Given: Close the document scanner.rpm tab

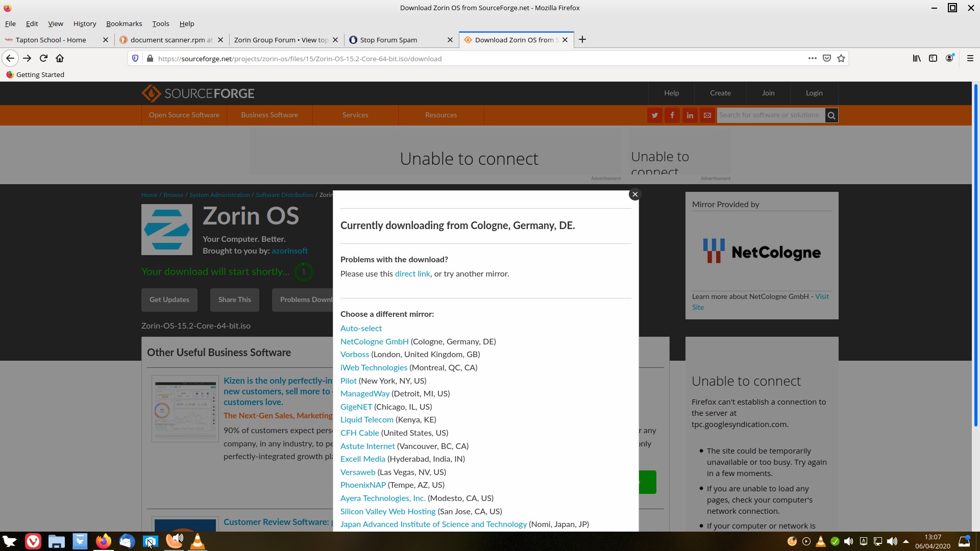Looking at the screenshot, I should point(220,40).
